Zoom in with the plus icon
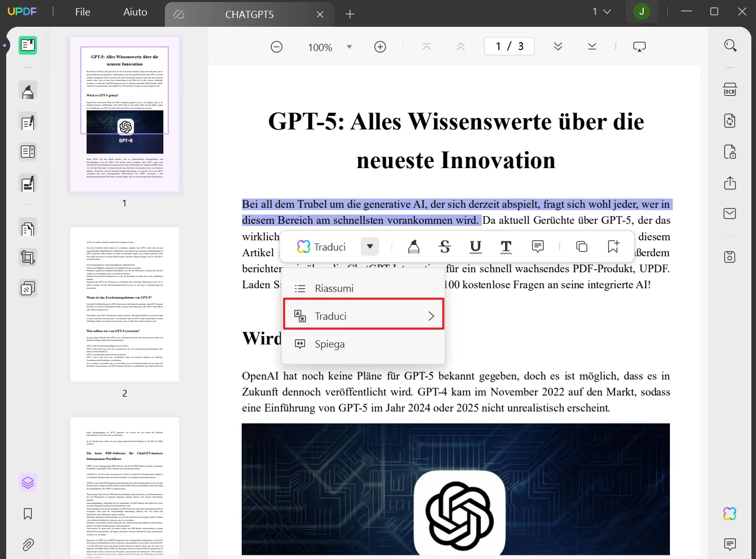The image size is (756, 559). (380, 47)
